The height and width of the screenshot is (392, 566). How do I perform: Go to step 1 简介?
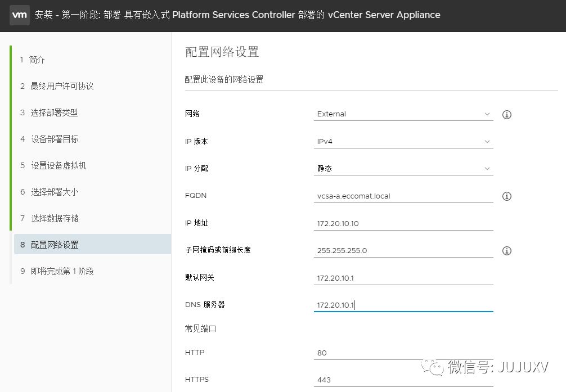[x=37, y=60]
